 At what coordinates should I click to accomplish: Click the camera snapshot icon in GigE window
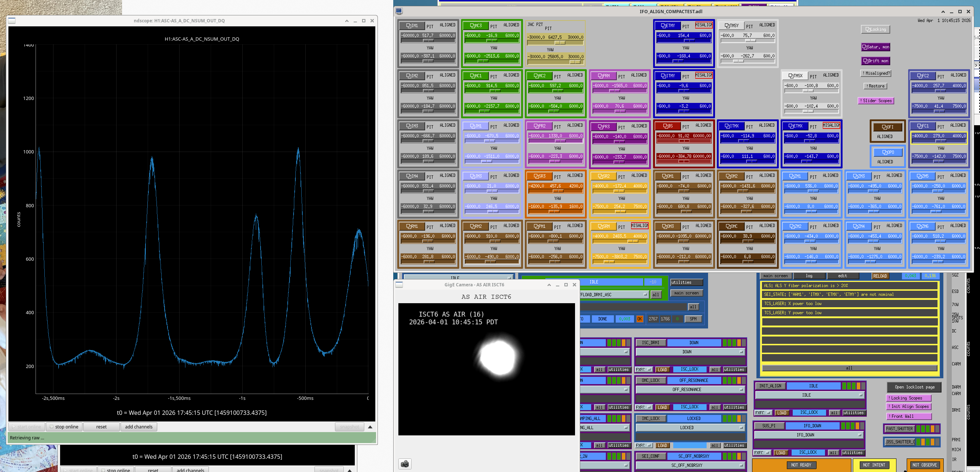405,464
